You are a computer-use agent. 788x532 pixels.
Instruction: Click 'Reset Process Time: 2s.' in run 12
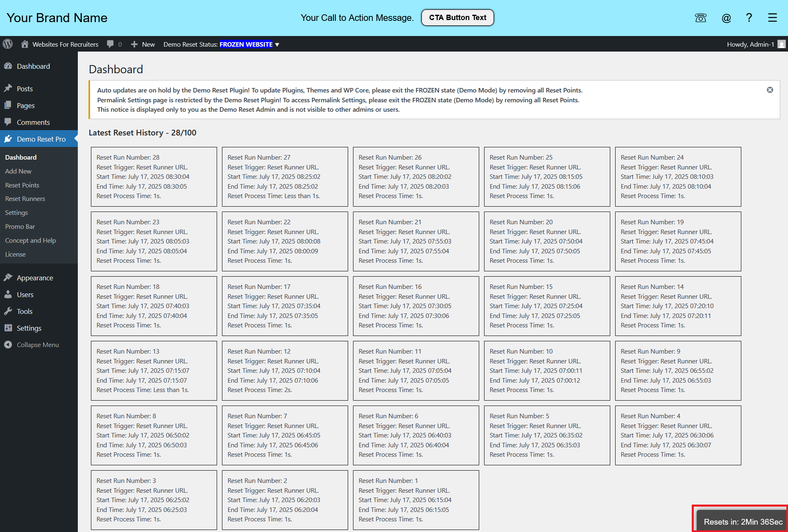pyautogui.click(x=260, y=390)
